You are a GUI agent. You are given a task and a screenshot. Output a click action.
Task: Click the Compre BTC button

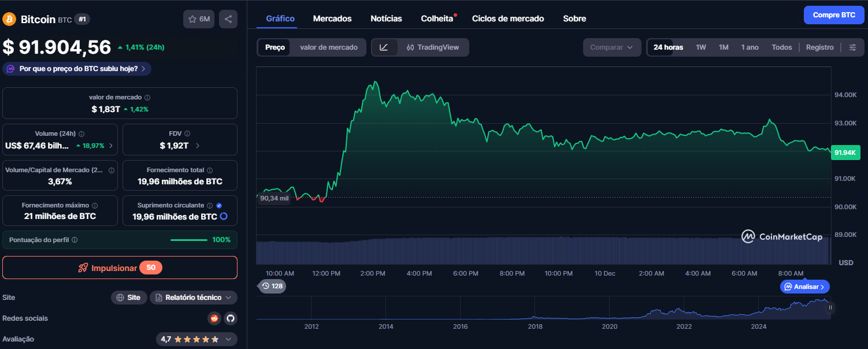(834, 14)
